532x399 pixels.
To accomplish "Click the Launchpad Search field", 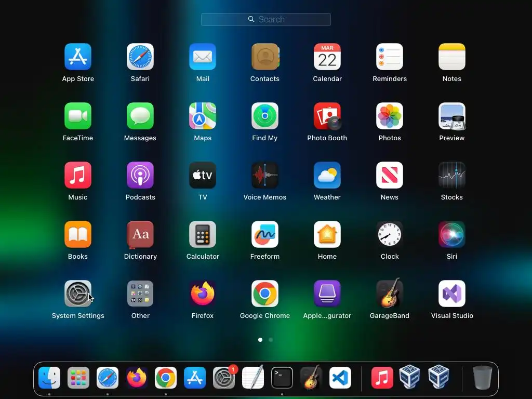I will (x=266, y=19).
